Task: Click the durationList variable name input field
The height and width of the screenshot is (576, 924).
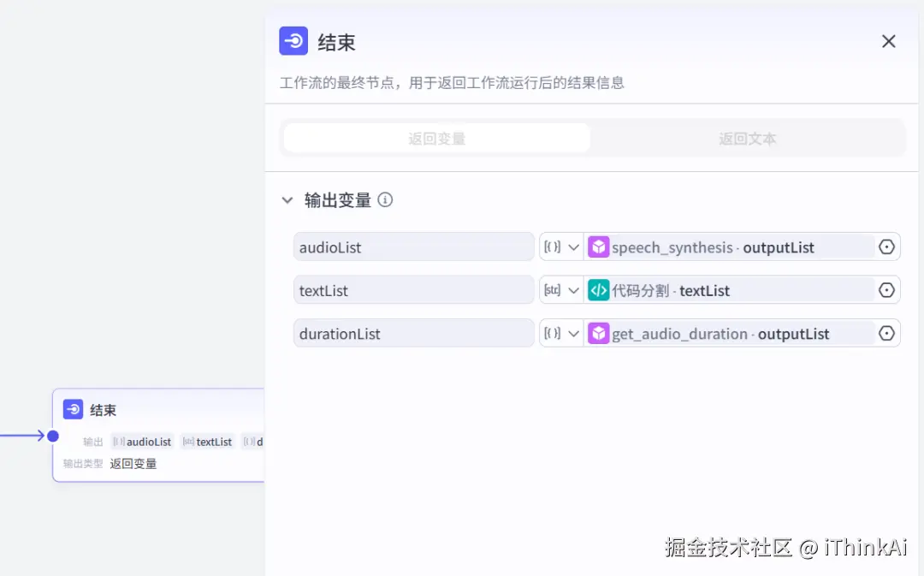Action: 413,333
